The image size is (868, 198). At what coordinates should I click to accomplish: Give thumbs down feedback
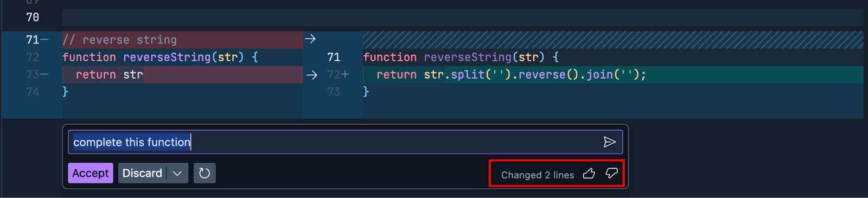[611, 174]
